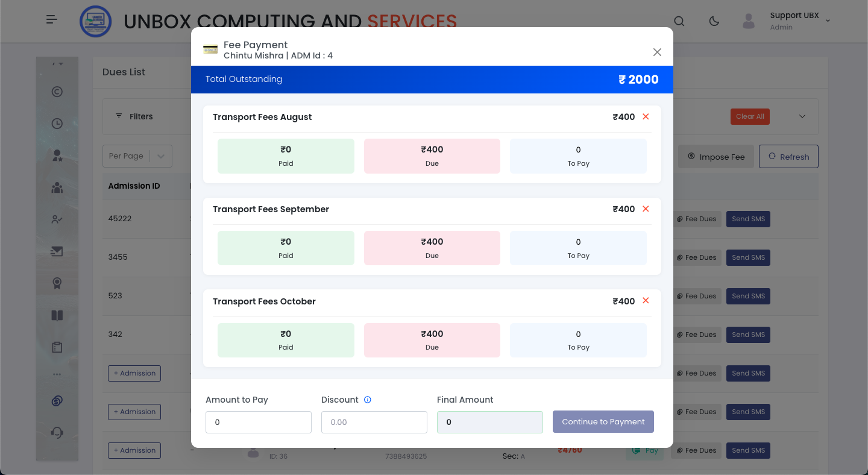
Task: Select the clock icon in sidebar
Action: pos(57,124)
